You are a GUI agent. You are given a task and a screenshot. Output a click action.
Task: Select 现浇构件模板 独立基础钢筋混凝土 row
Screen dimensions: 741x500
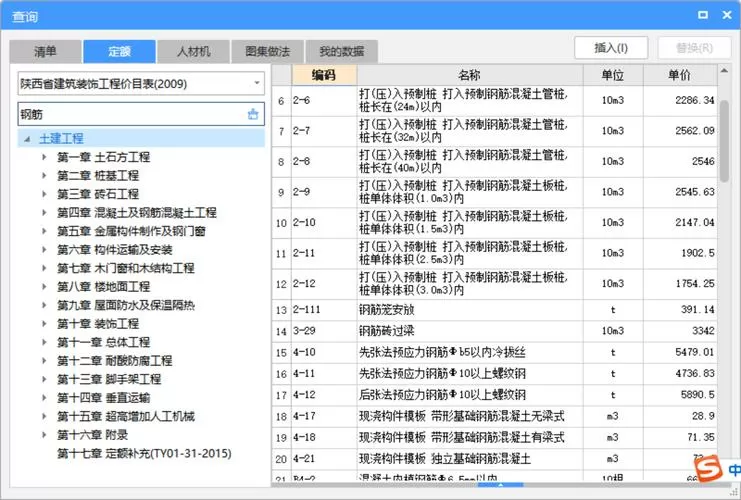[494, 459]
